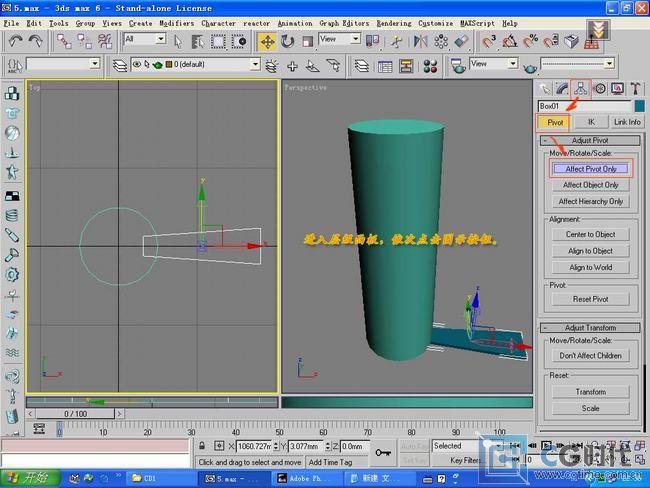Screen dimensions: 650x488
Task: Open the Curve Editor icon
Action: [x=385, y=66]
